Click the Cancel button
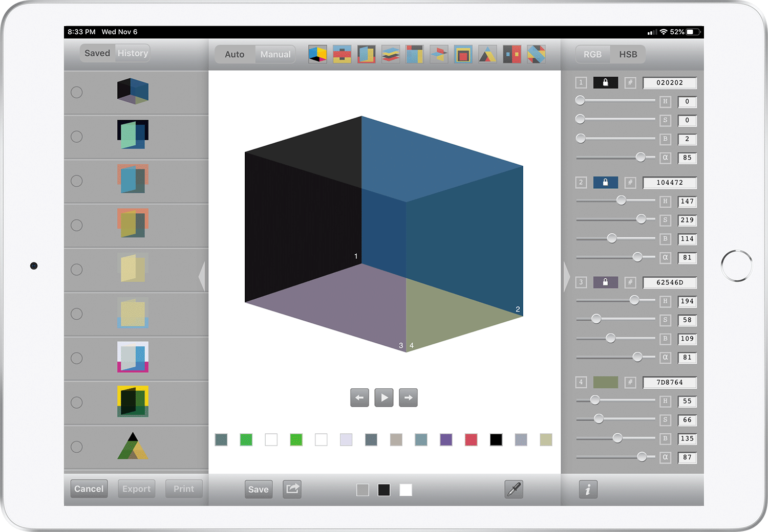Screen dimensions: 768x532 [89, 488]
